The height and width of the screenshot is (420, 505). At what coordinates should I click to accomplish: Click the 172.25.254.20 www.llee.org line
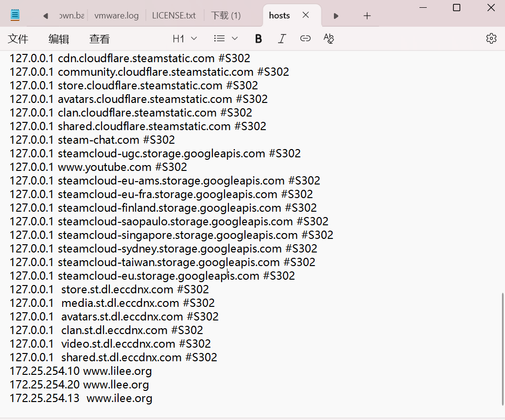(x=79, y=385)
